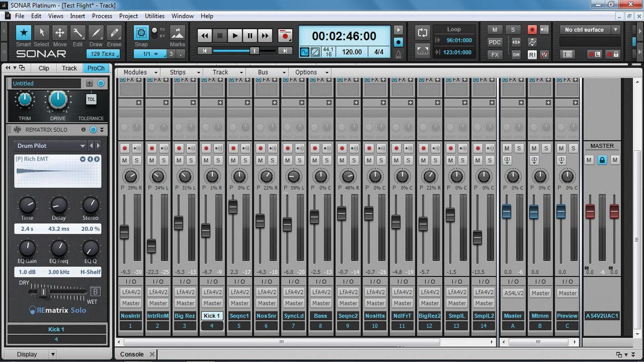Click the AS4LV2 output on Master bus

click(x=513, y=293)
